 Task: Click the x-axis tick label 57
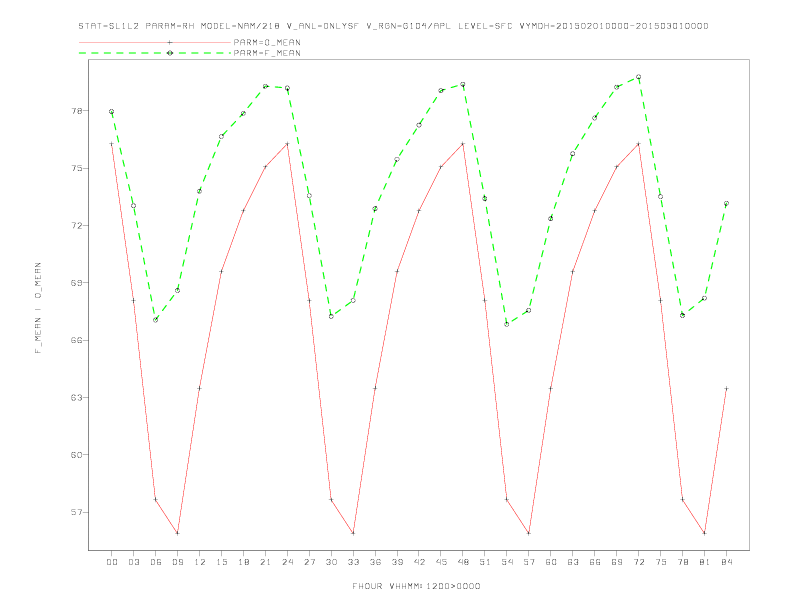(x=529, y=562)
